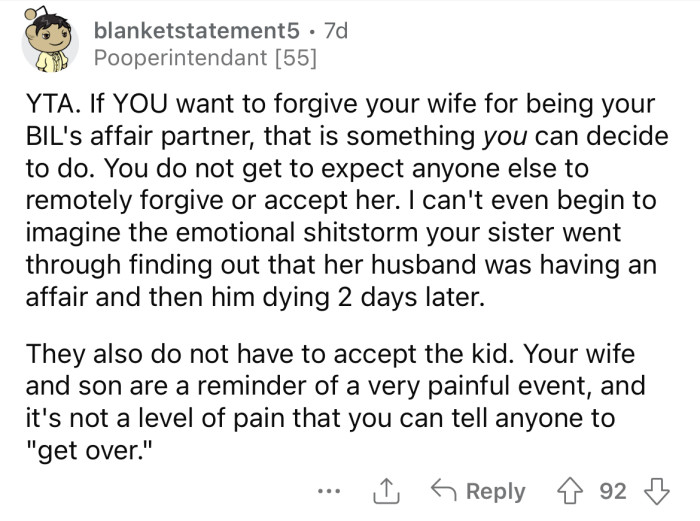Open blanketstatement5's avatar
Viewport: 700px width, 521px height.
(49, 46)
